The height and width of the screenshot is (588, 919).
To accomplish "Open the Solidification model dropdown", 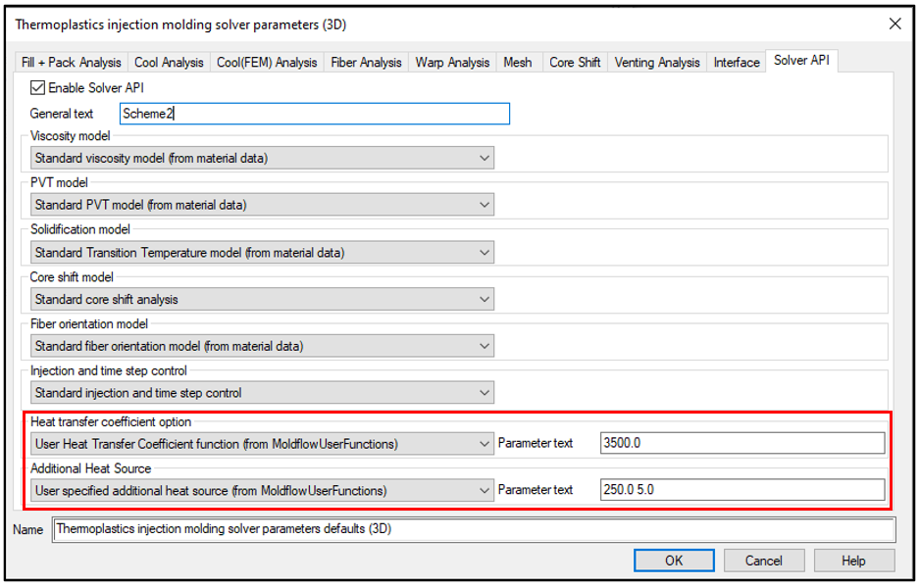I will pyautogui.click(x=484, y=252).
